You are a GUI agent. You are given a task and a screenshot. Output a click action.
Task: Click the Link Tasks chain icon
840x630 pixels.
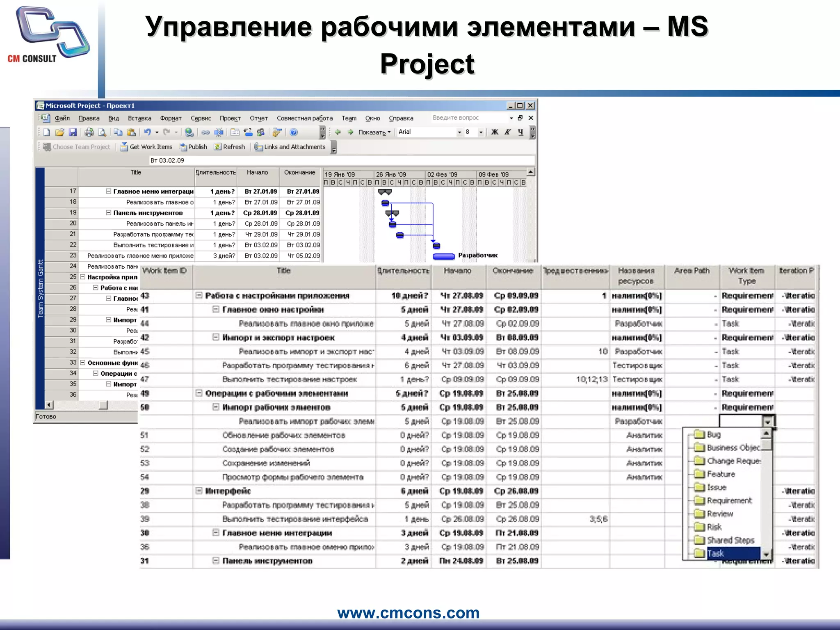point(205,132)
